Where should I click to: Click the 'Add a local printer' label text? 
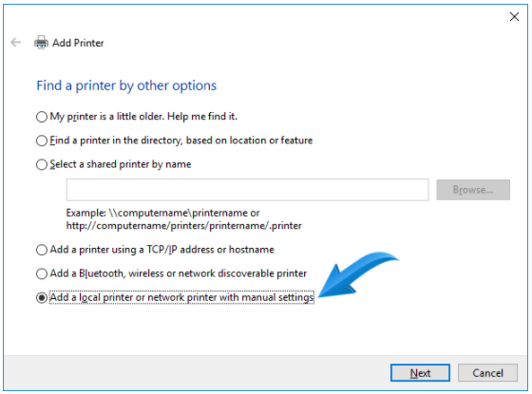(181, 297)
